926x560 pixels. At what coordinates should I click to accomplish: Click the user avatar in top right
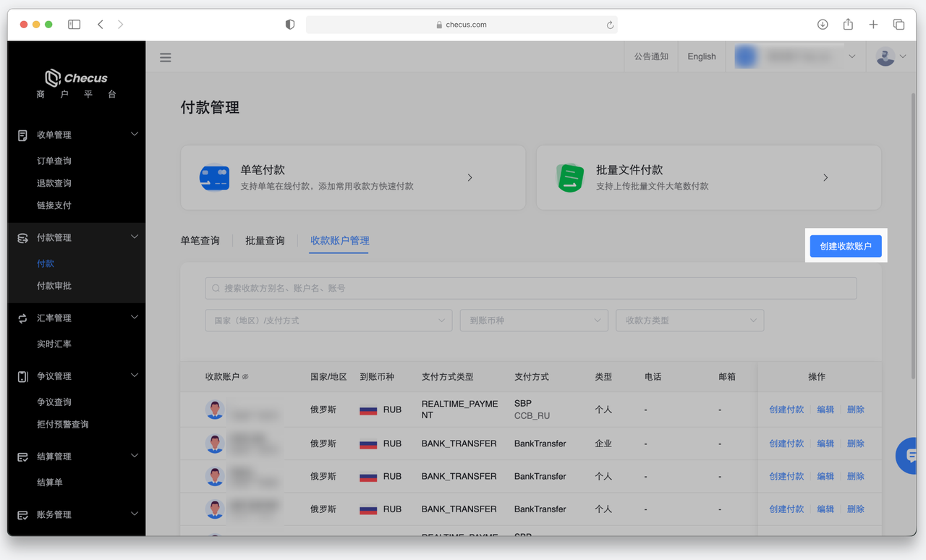coord(885,56)
